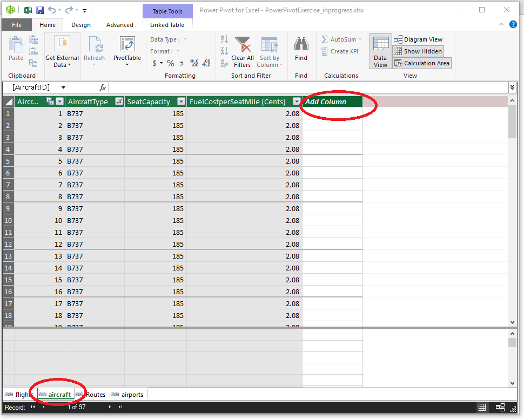Toggle the Show Hidden option
This screenshot has width=524, height=420.
418,51
